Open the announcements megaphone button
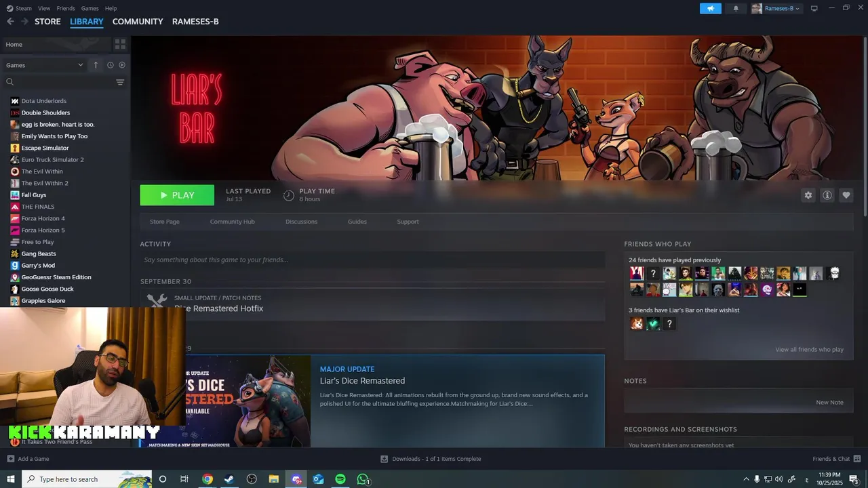868x488 pixels. tap(711, 8)
